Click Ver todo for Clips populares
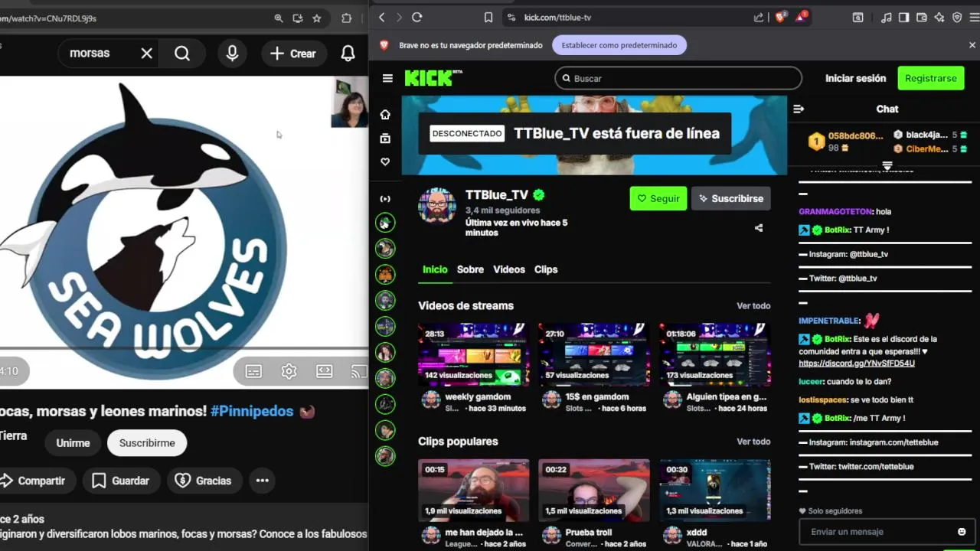This screenshot has width=980, height=551. click(753, 442)
